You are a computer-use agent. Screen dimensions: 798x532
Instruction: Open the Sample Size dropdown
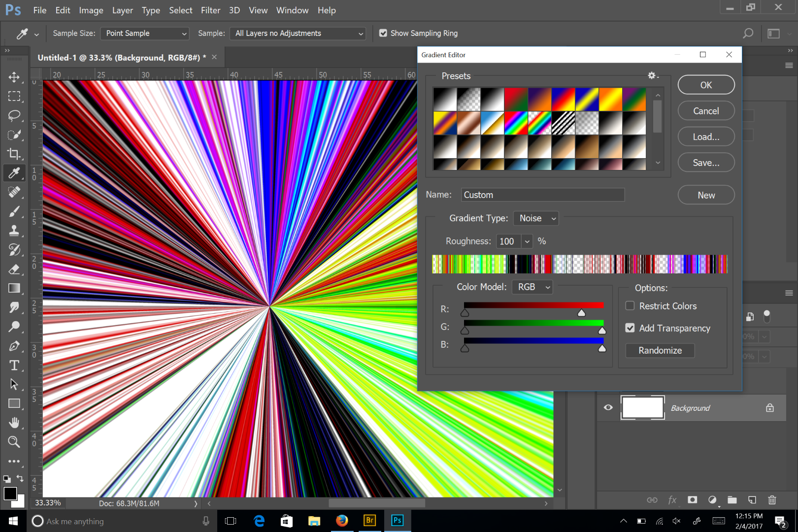(145, 33)
